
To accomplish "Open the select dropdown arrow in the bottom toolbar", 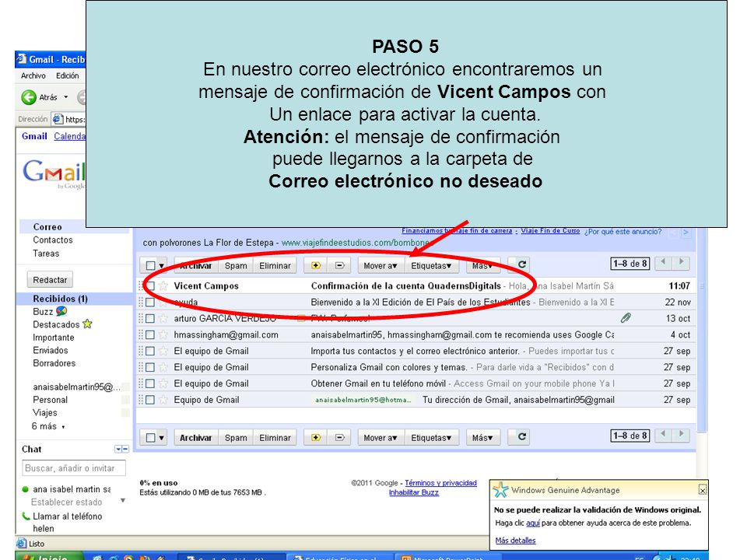I will click(x=162, y=438).
